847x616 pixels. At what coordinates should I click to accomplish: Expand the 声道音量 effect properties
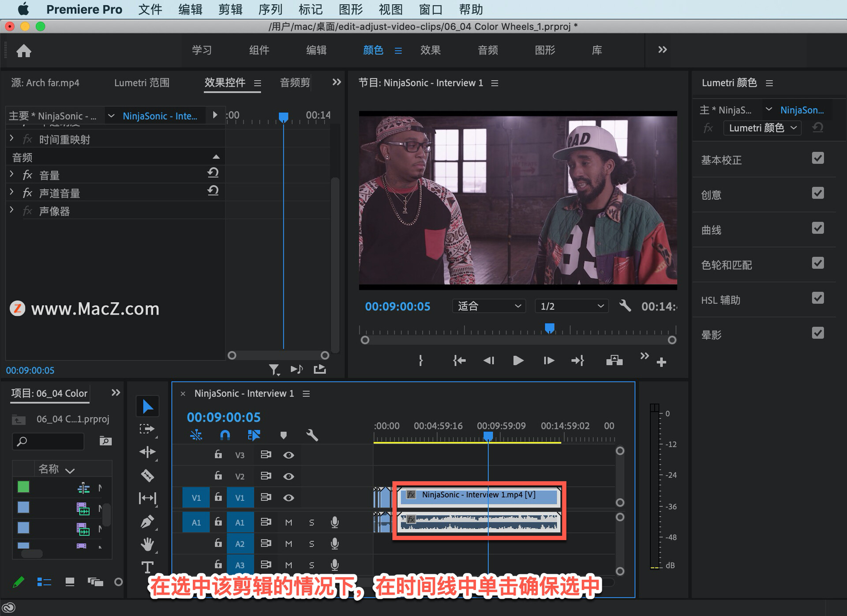click(11, 192)
